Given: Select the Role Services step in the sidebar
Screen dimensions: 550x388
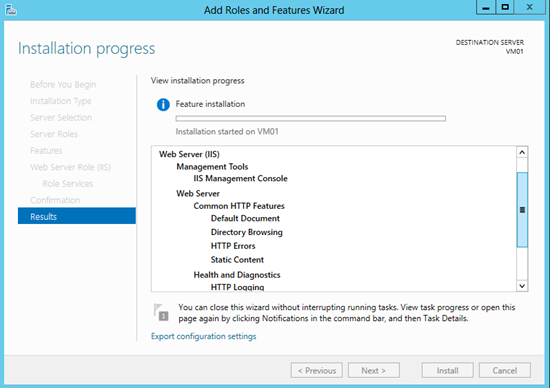Looking at the screenshot, I should [x=68, y=183].
